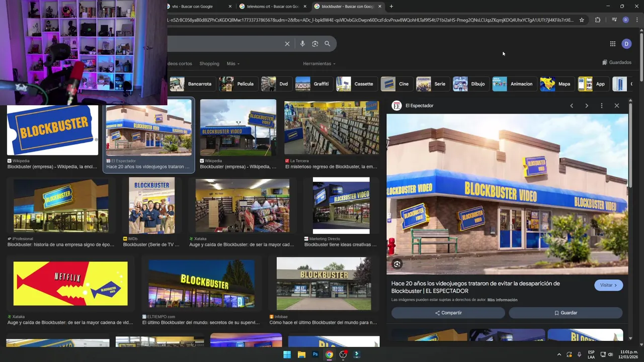This screenshot has height=362, width=644.
Task: Close the image preview panel
Action: click(x=617, y=106)
